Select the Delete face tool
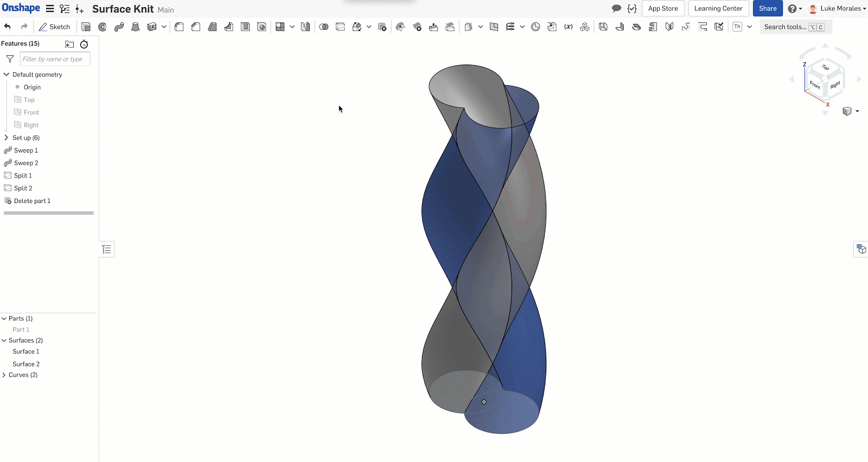This screenshot has height=462, width=868. [417, 27]
